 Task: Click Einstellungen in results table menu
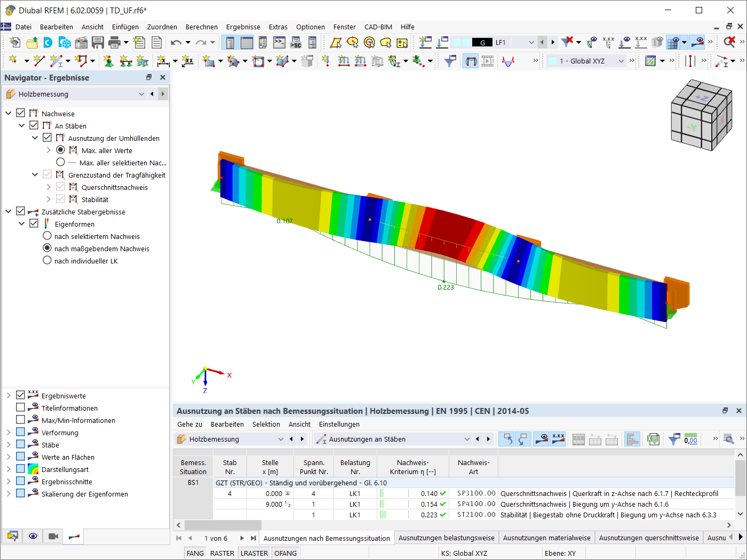[339, 424]
